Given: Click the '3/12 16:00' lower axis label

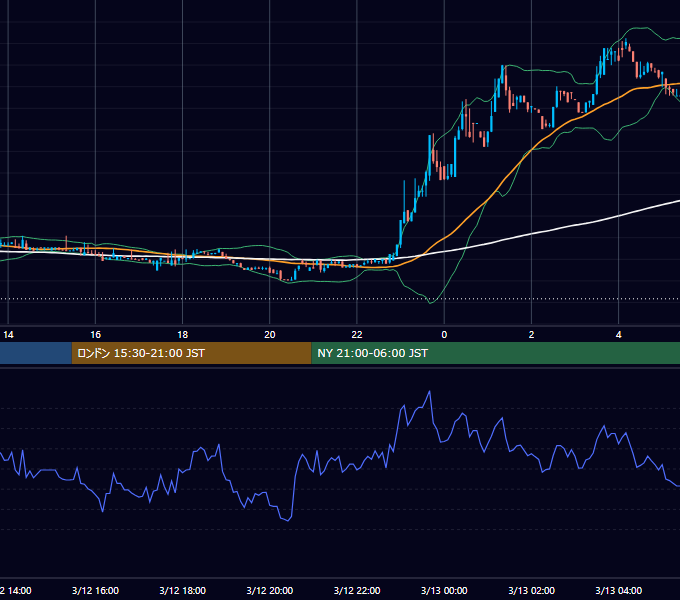Looking at the screenshot, I should click(x=95, y=590).
